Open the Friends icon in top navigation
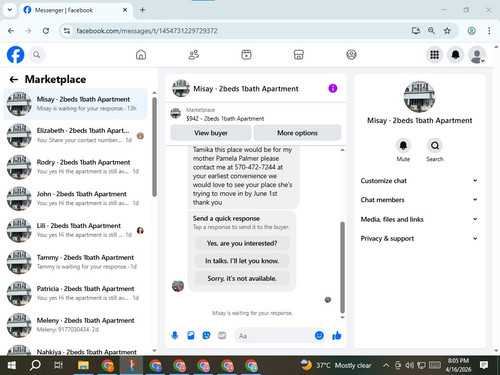The height and width of the screenshot is (375, 500). pyautogui.click(x=194, y=55)
